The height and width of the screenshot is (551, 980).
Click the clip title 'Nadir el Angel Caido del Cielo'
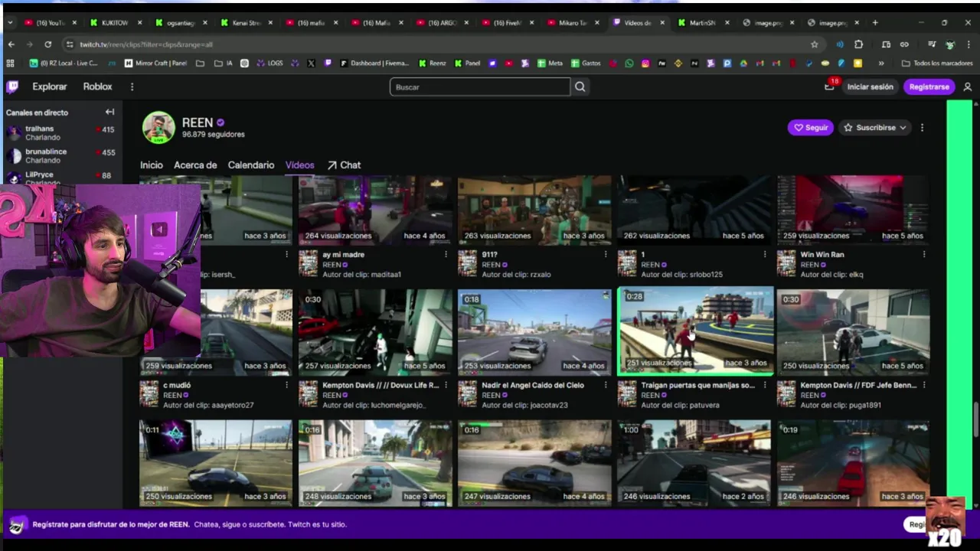(x=533, y=385)
